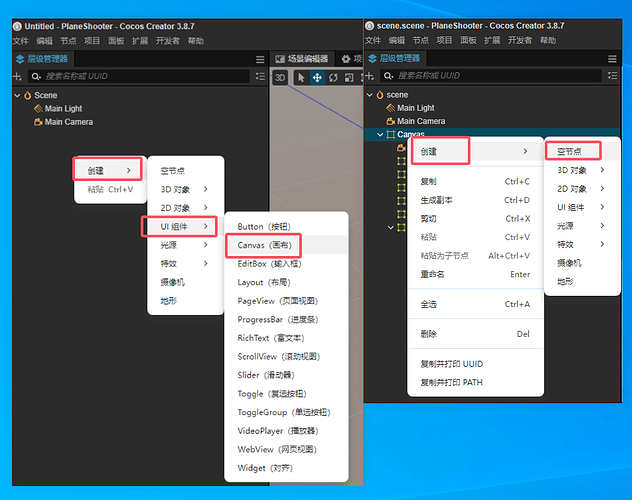Click the add node plus icon in scene.scene window

[x=370, y=76]
